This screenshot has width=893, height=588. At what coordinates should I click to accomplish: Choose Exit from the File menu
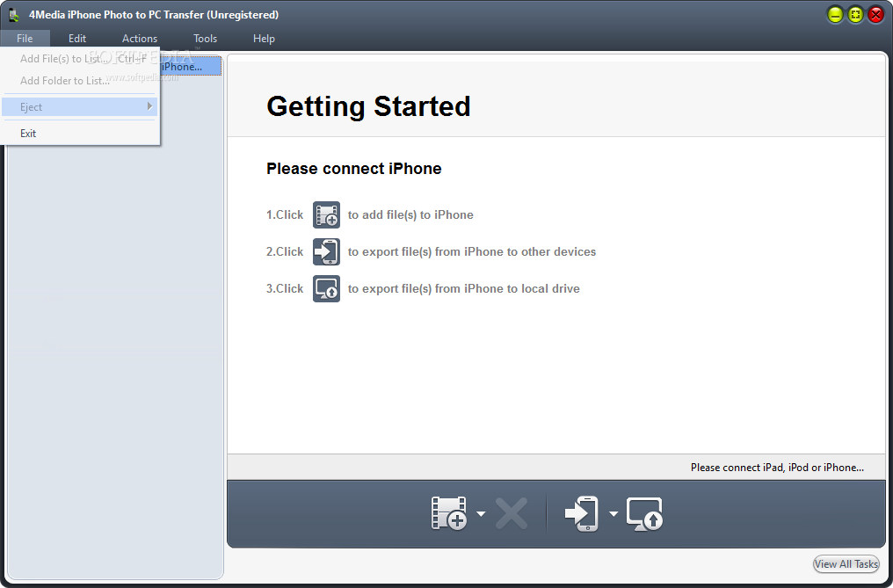pyautogui.click(x=80, y=134)
